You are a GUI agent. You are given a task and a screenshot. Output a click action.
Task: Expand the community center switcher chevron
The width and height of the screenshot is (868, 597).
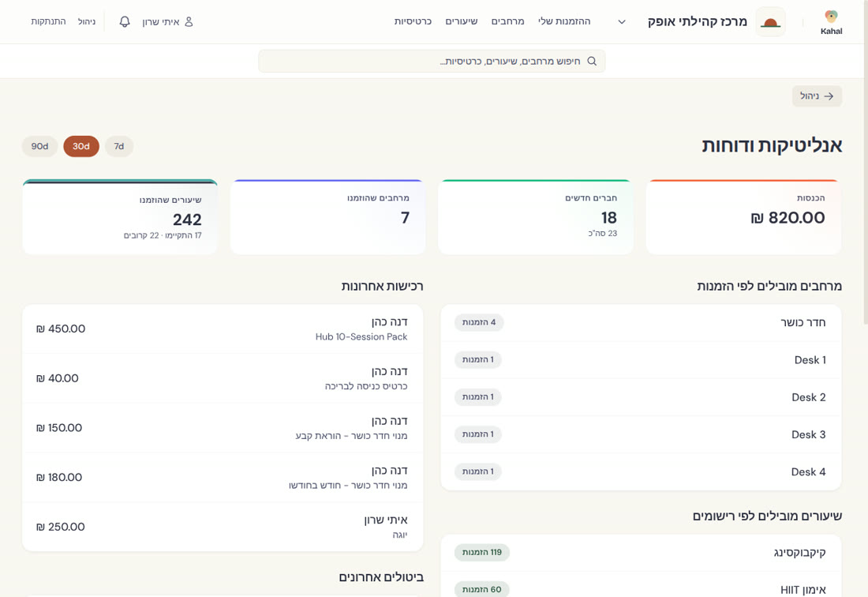click(x=622, y=22)
